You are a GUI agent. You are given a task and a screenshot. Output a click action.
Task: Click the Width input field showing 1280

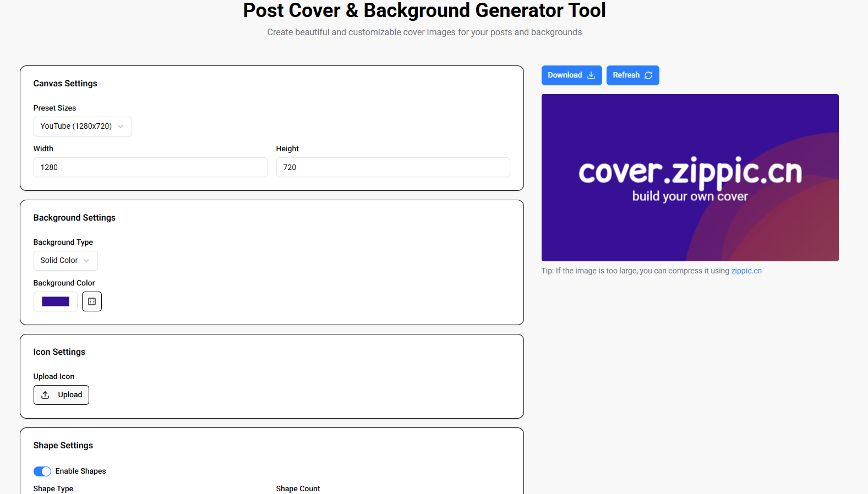click(150, 167)
